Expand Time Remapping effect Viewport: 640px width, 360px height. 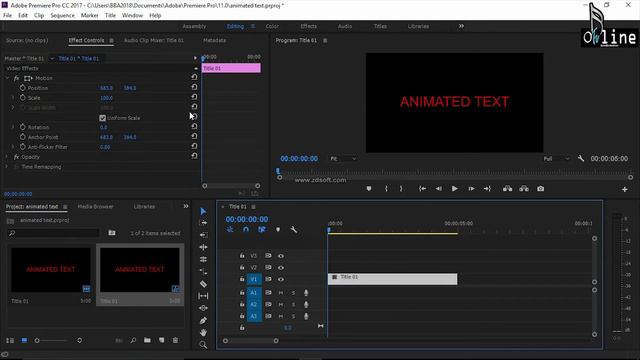(7, 167)
